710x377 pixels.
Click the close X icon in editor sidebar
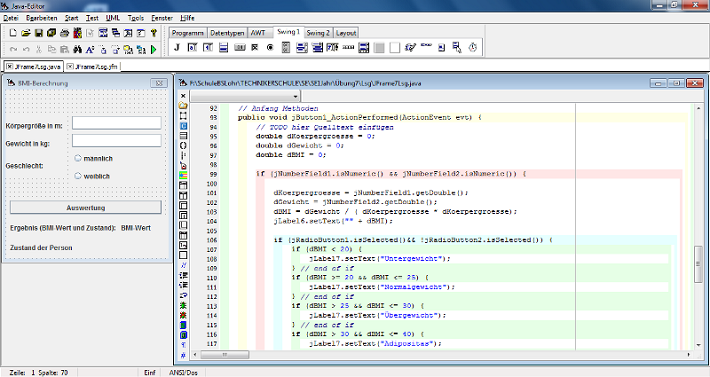(x=183, y=95)
